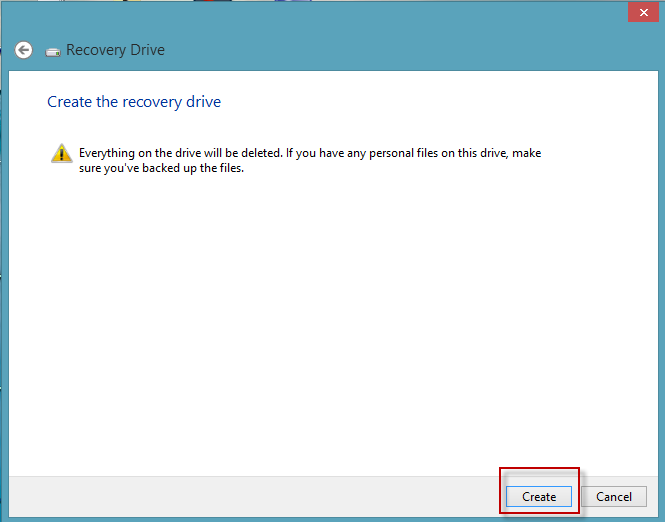Viewport: 665px width, 522px height.
Task: Click the 'Recovery Drive' window title text
Action: pyautogui.click(x=115, y=50)
